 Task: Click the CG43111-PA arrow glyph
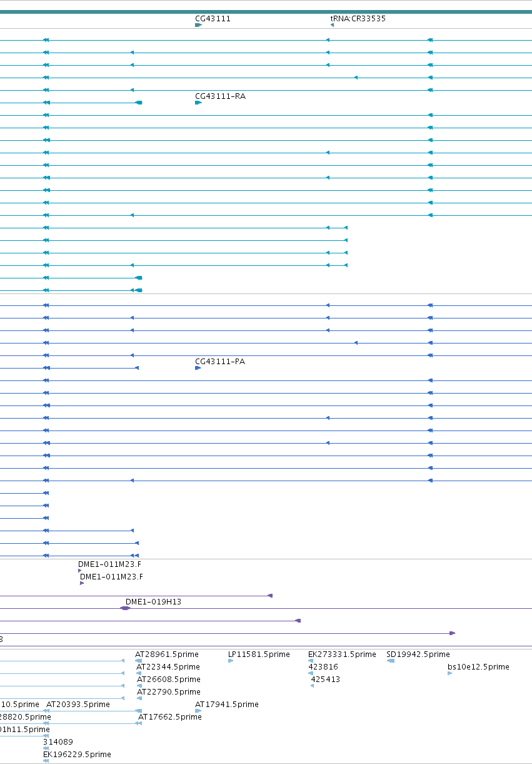pos(198,368)
